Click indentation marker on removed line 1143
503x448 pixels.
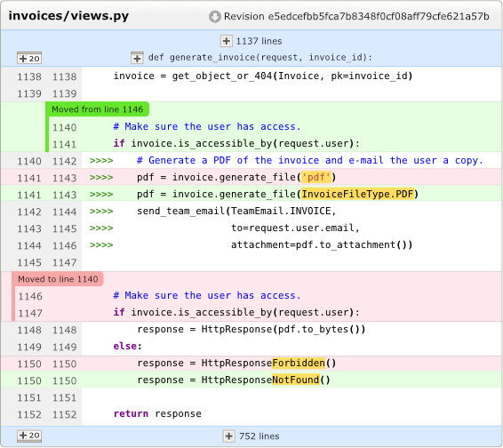click(x=101, y=178)
